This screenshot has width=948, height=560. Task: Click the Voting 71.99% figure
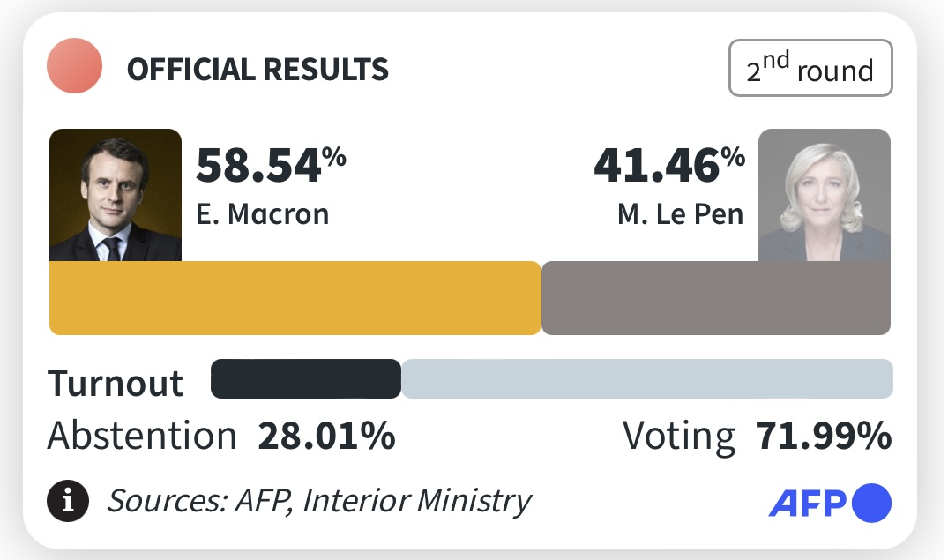point(824,437)
